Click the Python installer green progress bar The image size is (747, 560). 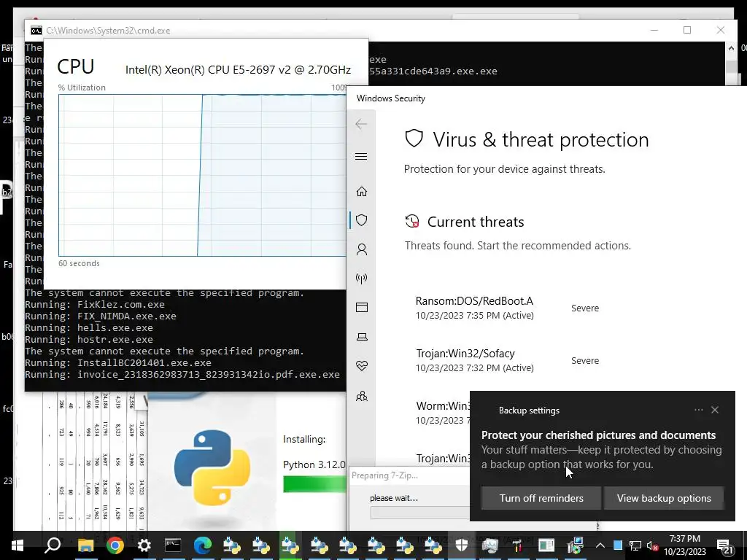click(x=315, y=484)
